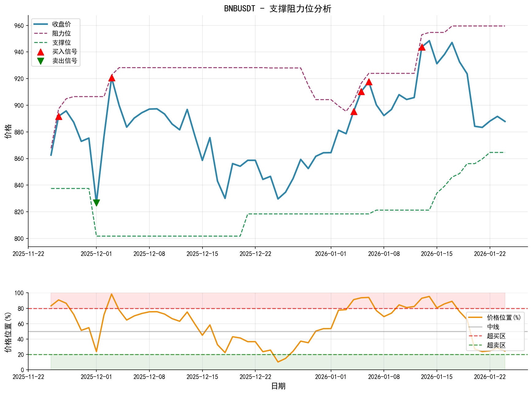532x394 pixels.
Task: Select the chart title BNBUSDT 支撑阻力位分析
Action: pos(278,9)
